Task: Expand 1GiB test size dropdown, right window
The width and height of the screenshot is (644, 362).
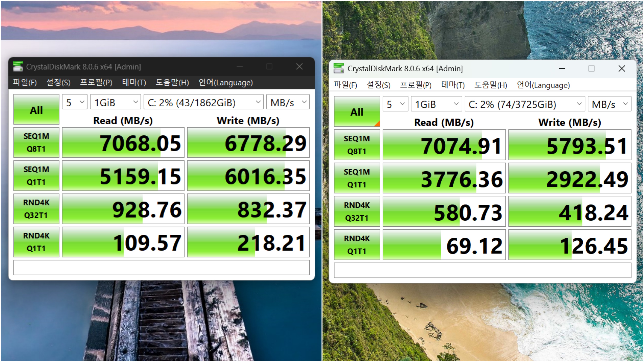Action: 436,104
